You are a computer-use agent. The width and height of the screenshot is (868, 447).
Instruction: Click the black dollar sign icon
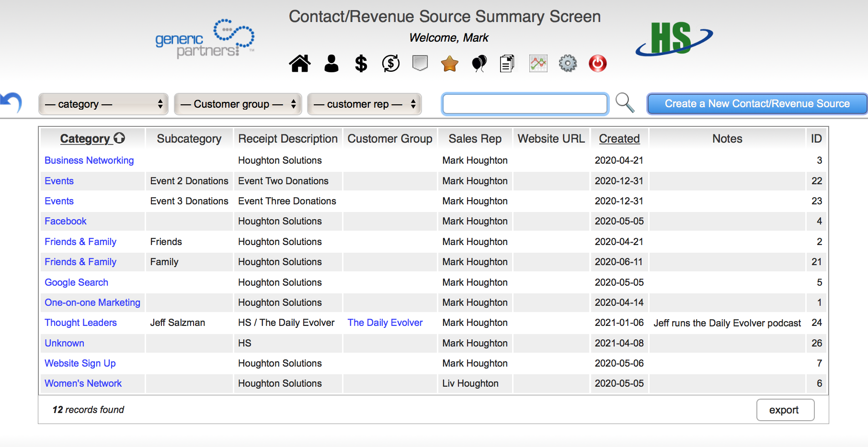coord(361,63)
